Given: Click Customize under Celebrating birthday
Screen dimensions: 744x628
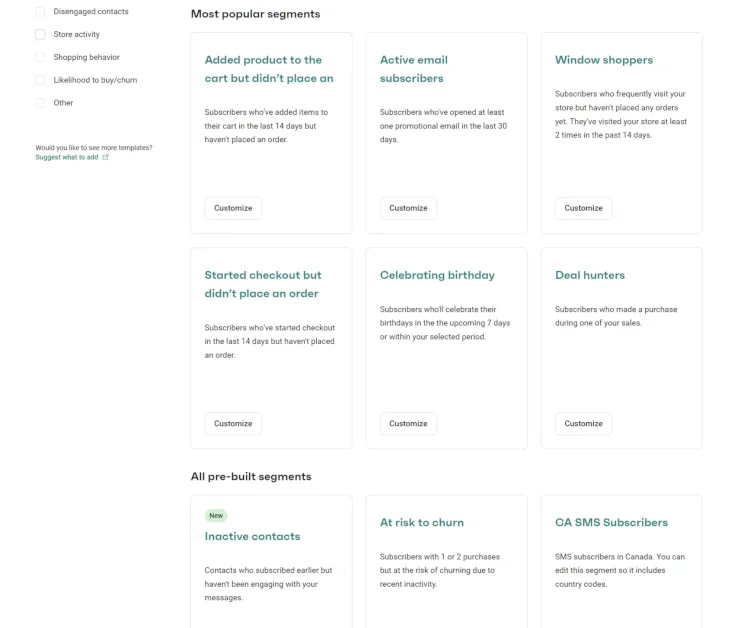Looking at the screenshot, I should (x=408, y=423).
